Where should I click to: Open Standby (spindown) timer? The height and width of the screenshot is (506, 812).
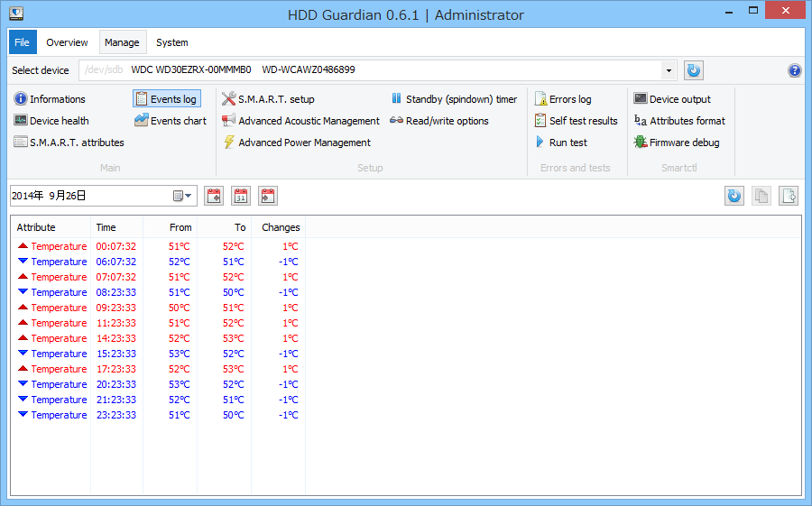[x=454, y=99]
